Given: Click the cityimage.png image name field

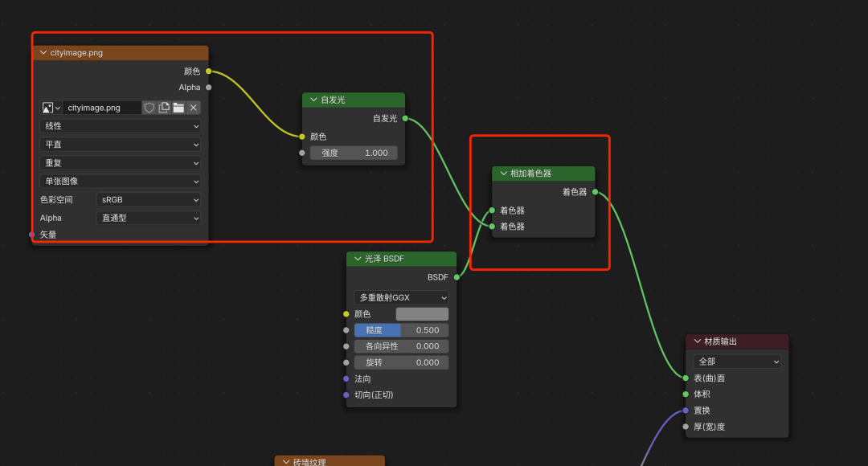Looking at the screenshot, I should (x=102, y=108).
